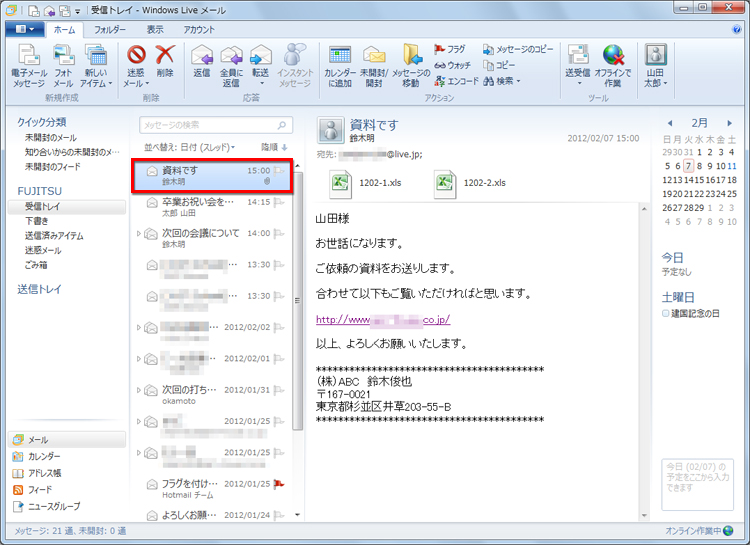Create a new 電子メール メッセージ
This screenshot has height=545, width=750.
click(29, 66)
